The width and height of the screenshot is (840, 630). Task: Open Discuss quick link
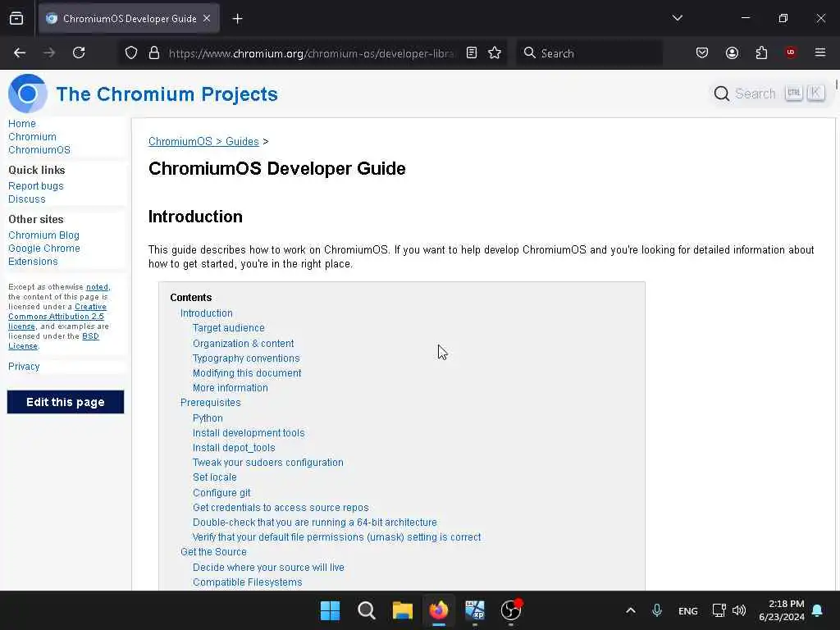[27, 199]
